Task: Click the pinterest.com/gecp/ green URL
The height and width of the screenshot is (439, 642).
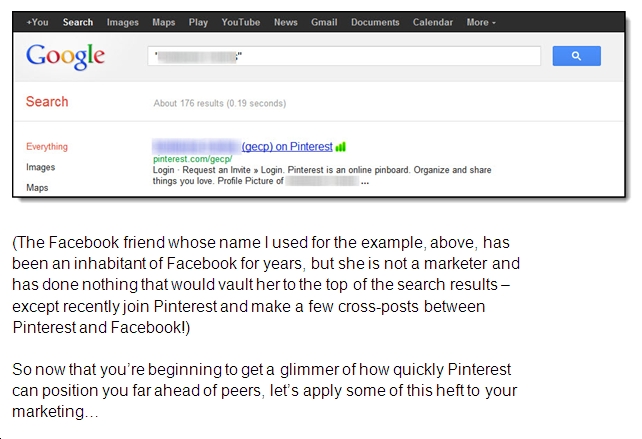Action: pos(192,159)
